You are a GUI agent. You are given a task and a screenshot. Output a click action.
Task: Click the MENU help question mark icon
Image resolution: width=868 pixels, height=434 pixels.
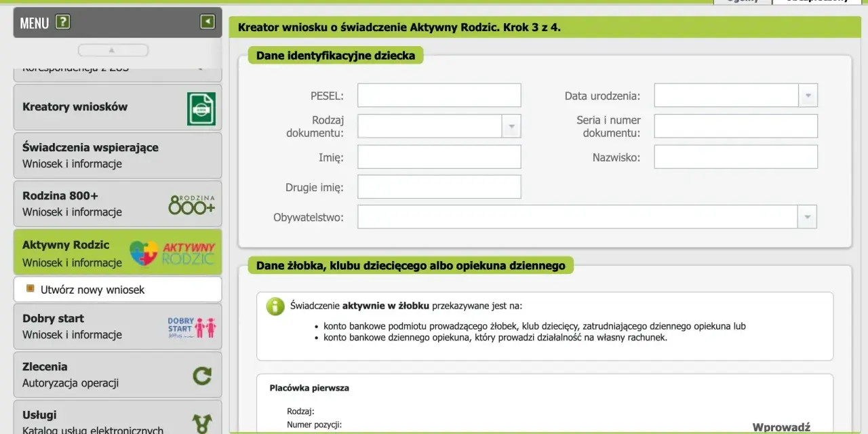point(62,22)
